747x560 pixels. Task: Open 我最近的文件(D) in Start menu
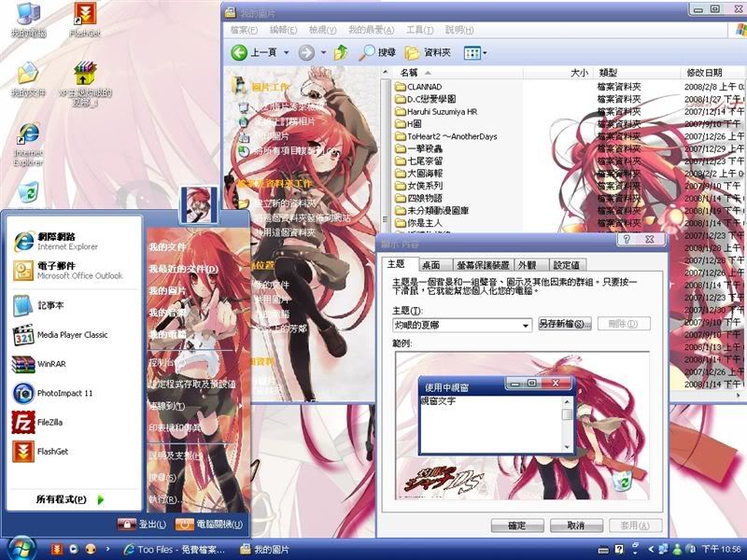tap(184, 269)
